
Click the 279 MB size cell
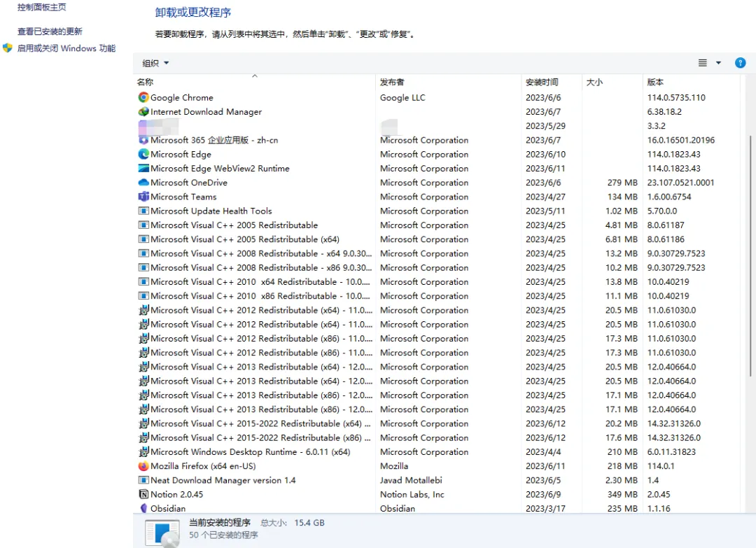[622, 183]
